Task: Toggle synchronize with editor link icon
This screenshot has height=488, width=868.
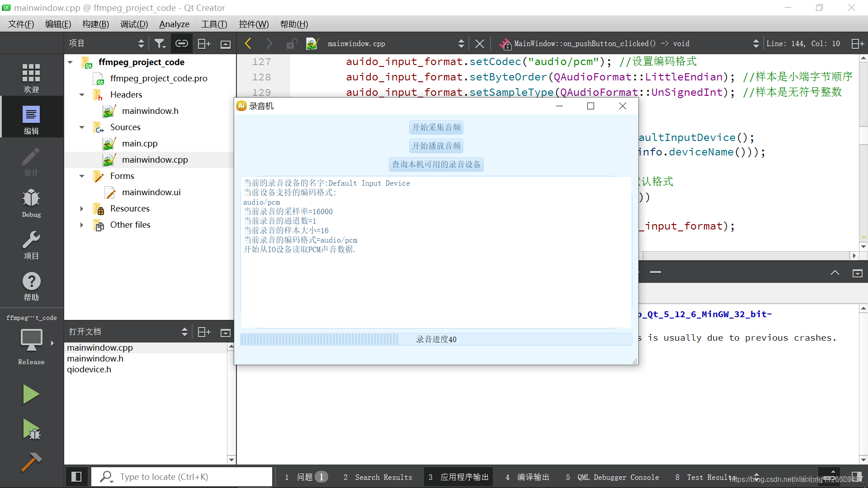Action: point(181,43)
